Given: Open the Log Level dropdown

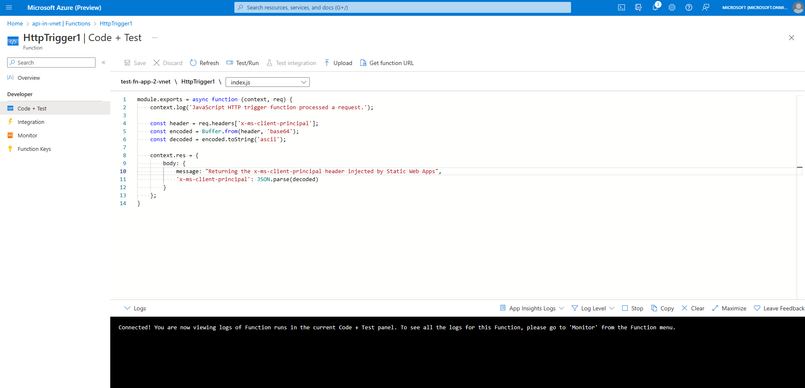Looking at the screenshot, I should (593, 308).
